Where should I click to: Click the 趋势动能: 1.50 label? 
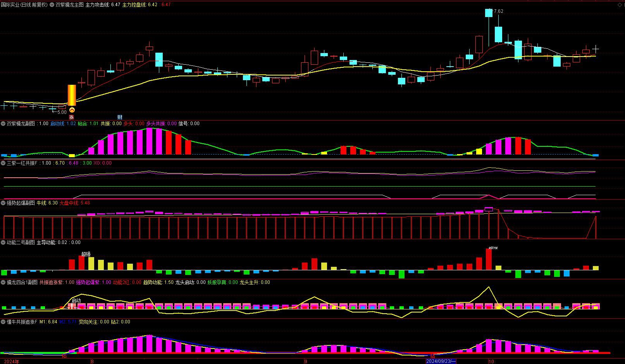pyautogui.click(x=158, y=282)
